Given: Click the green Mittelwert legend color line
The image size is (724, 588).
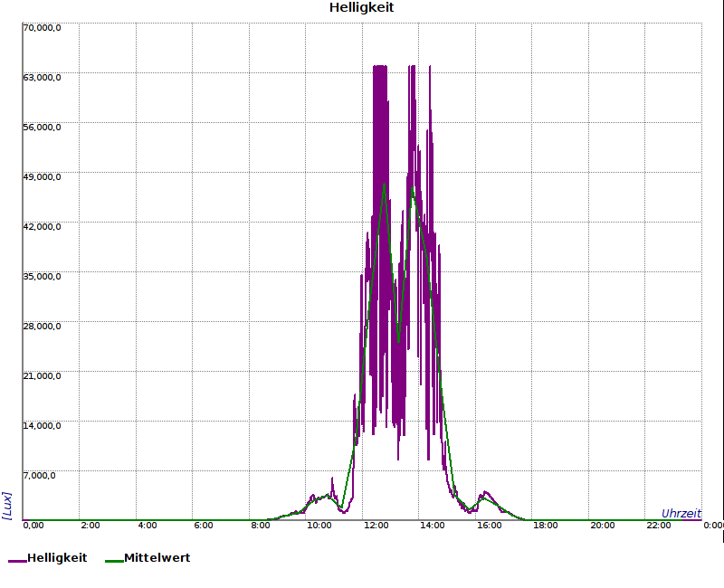Looking at the screenshot, I should (x=115, y=561).
